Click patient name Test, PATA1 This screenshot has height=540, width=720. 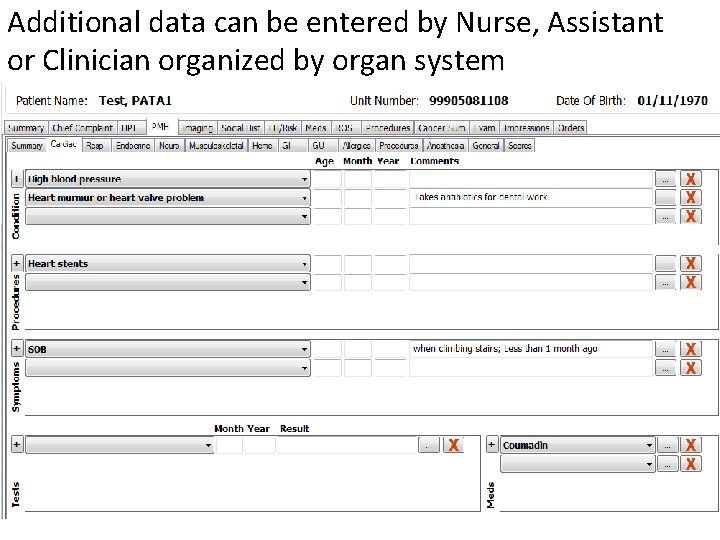click(x=135, y=101)
